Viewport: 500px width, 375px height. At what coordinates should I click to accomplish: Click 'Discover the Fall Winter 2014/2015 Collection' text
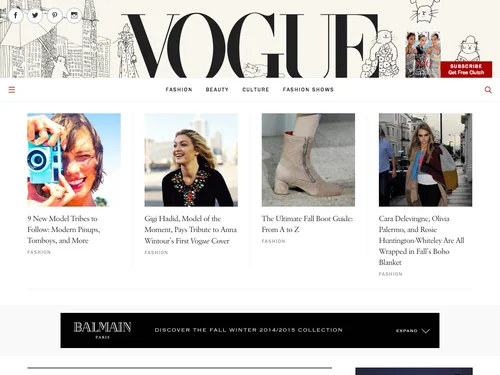pyautogui.click(x=249, y=330)
